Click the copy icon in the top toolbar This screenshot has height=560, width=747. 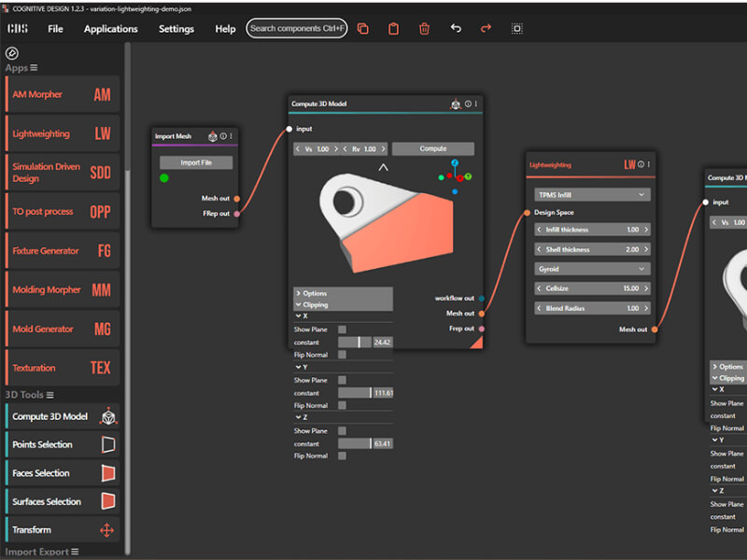click(362, 29)
